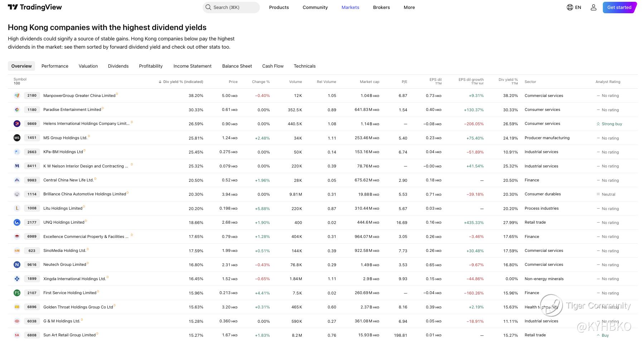
Task: Sort by Div yield % (indicated) column
Action: coord(181,82)
